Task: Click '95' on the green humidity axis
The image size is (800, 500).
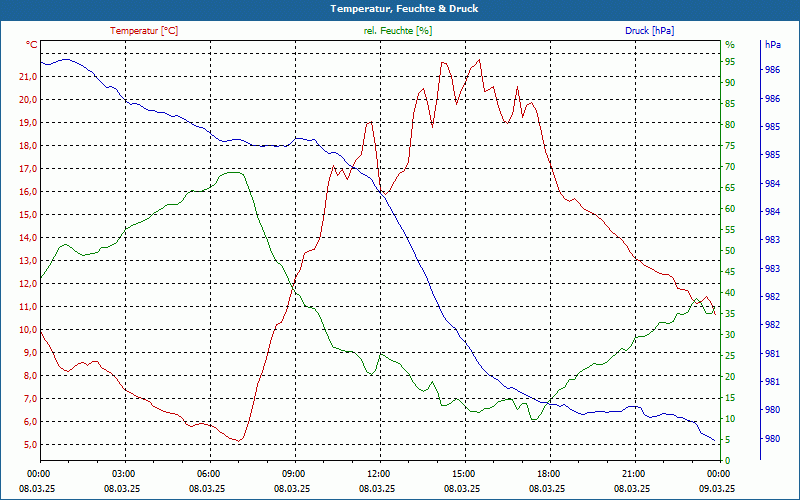Action: pos(731,62)
